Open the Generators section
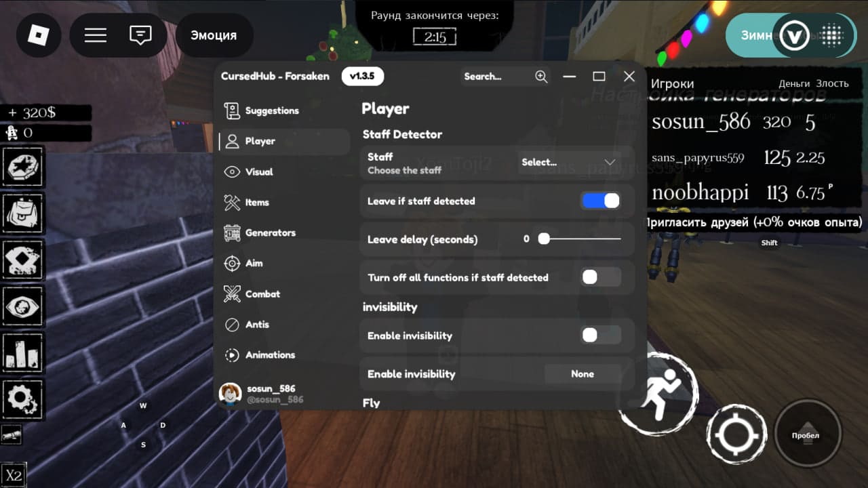Image resolution: width=868 pixels, height=488 pixels. coord(283,232)
